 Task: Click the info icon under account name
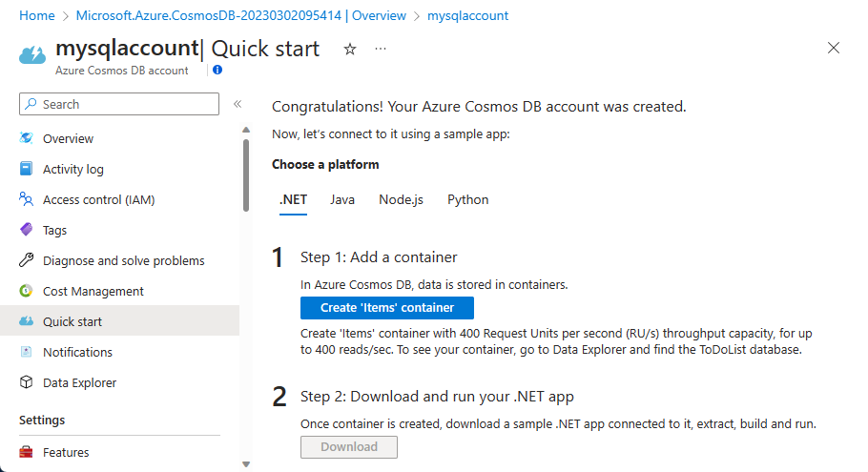point(217,70)
